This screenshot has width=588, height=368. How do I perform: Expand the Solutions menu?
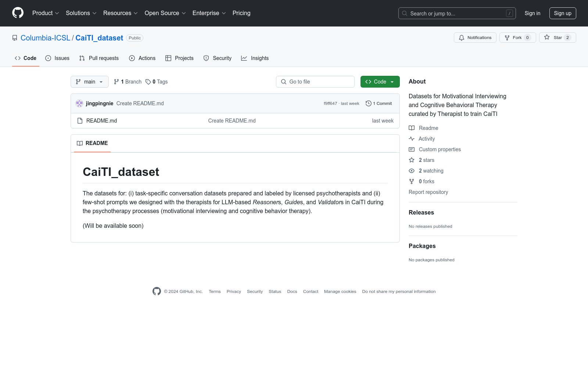(x=81, y=13)
